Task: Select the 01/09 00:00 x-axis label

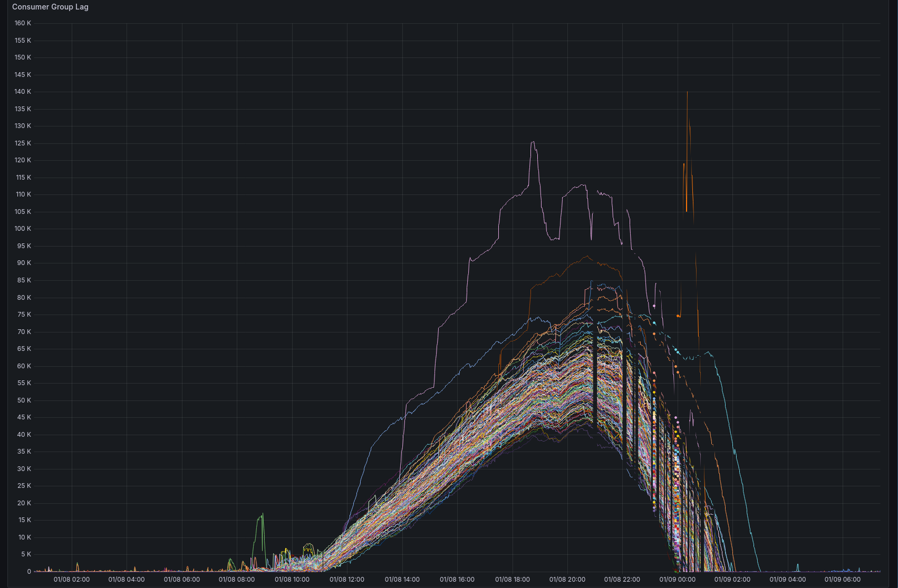Action: pos(677,580)
